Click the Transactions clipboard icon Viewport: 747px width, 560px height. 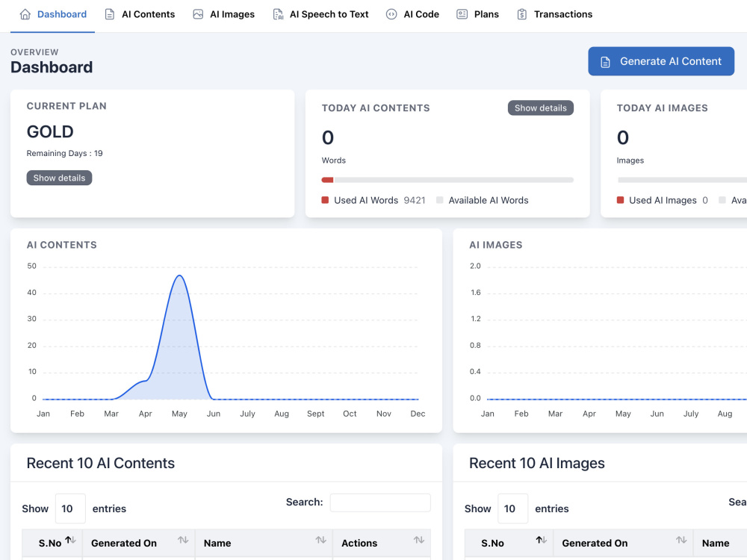point(521,14)
